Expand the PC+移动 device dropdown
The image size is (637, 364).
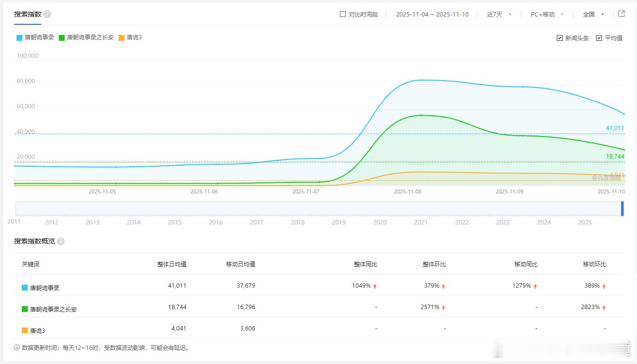pos(547,15)
